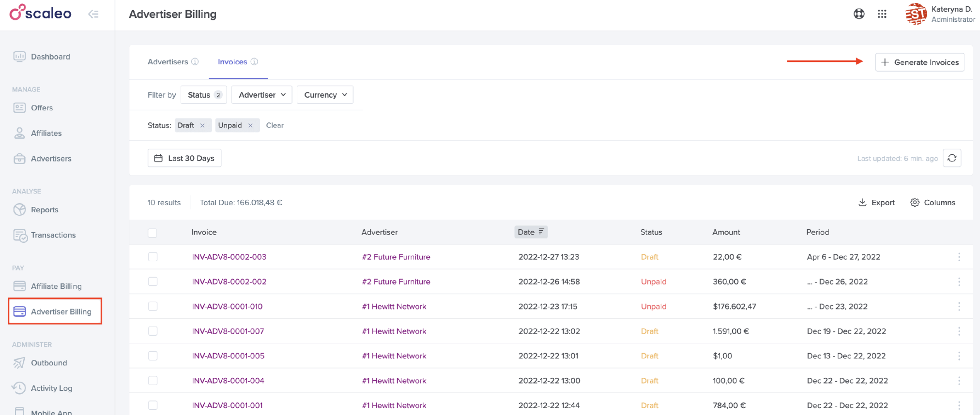Viewport: 980px width, 415px height.
Task: Open the Status filter dropdown
Action: click(204, 95)
